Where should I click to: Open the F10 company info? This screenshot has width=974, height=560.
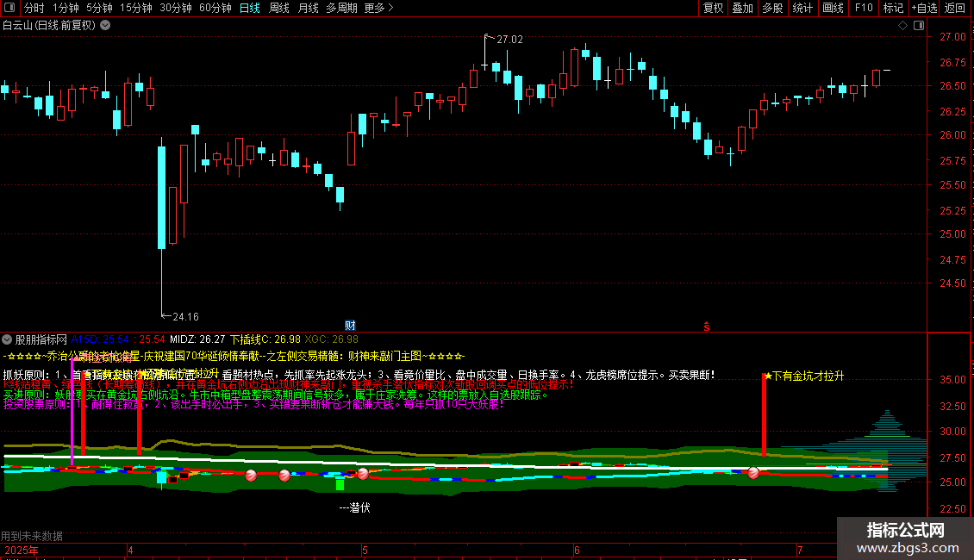[x=864, y=8]
